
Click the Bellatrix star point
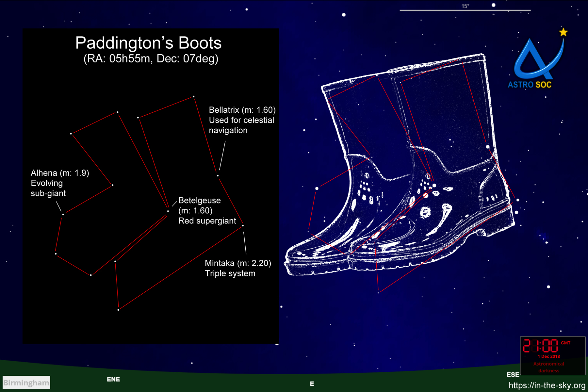tap(218, 175)
